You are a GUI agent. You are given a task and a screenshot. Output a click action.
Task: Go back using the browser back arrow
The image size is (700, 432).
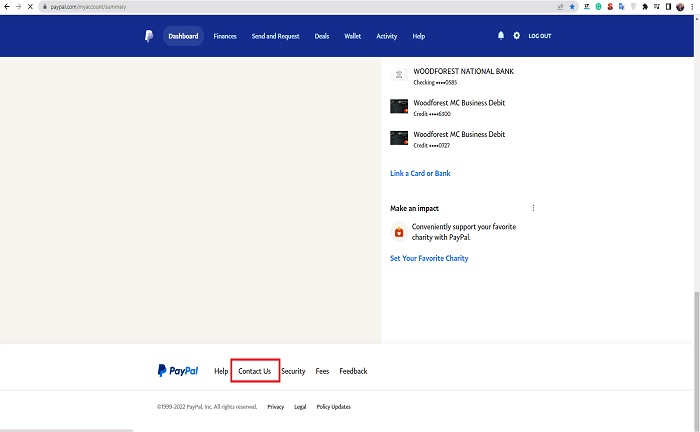7,7
